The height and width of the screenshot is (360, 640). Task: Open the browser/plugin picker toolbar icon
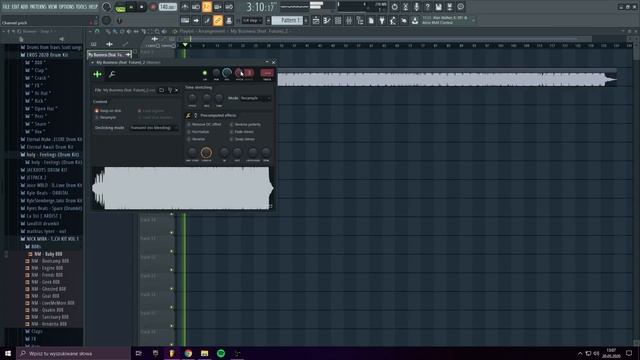click(x=360, y=20)
